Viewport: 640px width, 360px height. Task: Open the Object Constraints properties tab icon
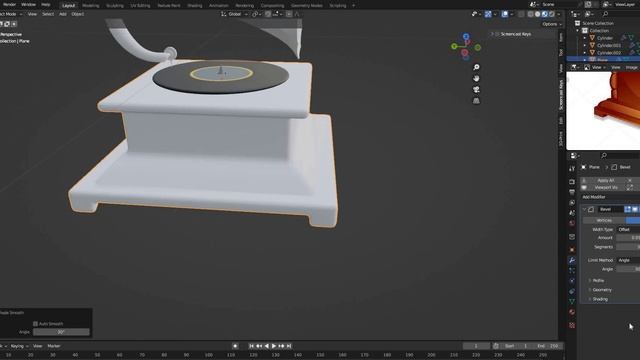pyautogui.click(x=572, y=291)
